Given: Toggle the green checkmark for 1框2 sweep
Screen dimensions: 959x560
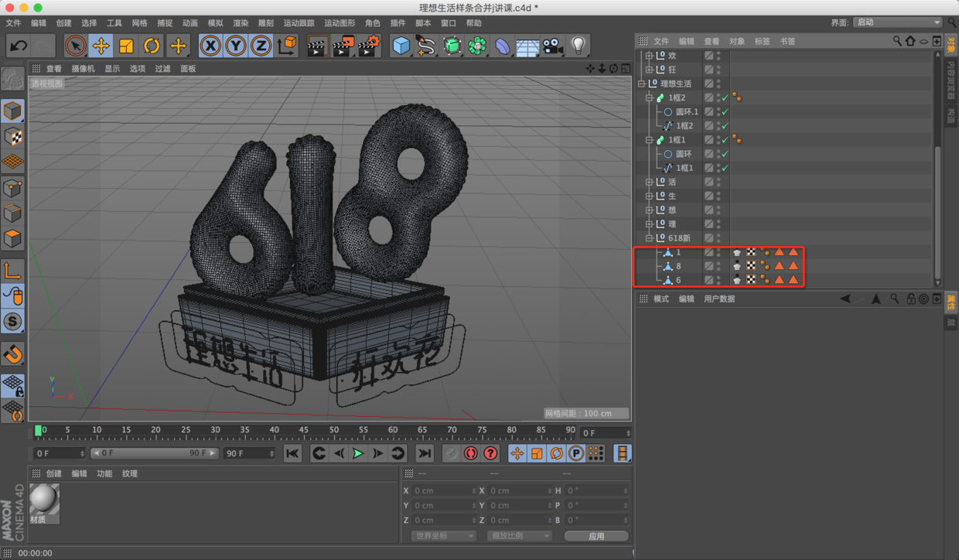Looking at the screenshot, I should click(725, 98).
